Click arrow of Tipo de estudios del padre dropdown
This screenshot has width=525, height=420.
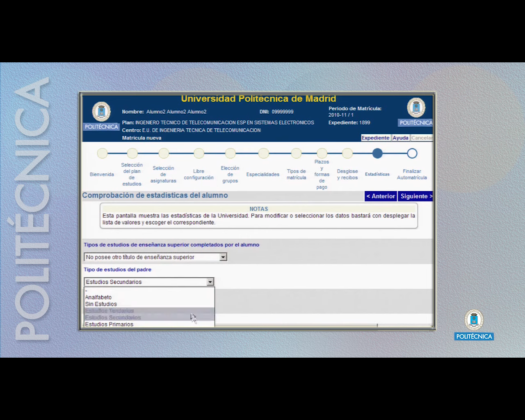point(210,282)
